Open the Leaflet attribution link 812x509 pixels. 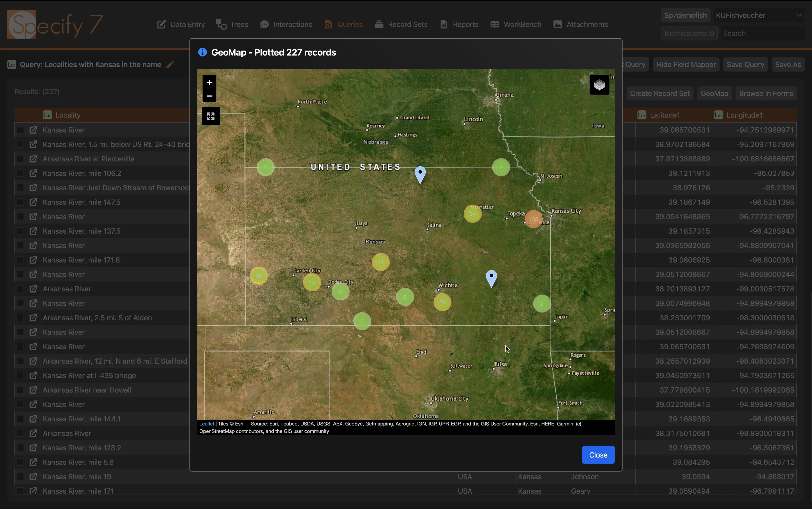[x=207, y=424]
